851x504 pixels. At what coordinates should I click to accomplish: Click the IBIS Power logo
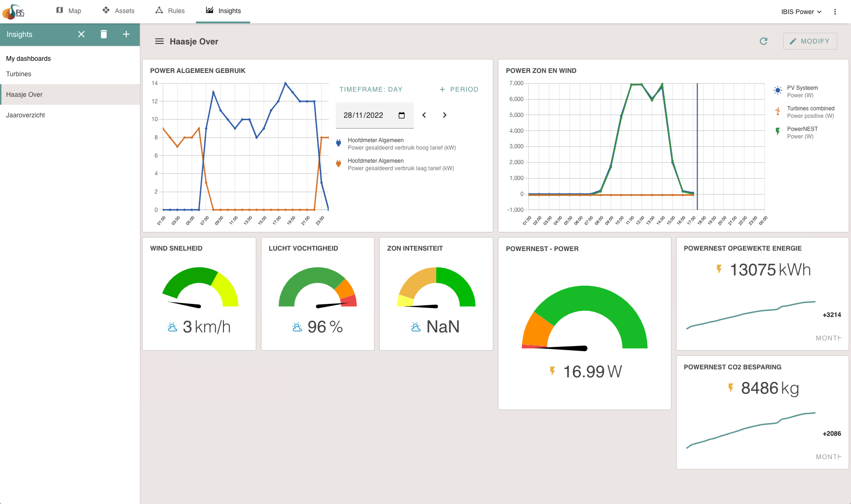pos(13,11)
